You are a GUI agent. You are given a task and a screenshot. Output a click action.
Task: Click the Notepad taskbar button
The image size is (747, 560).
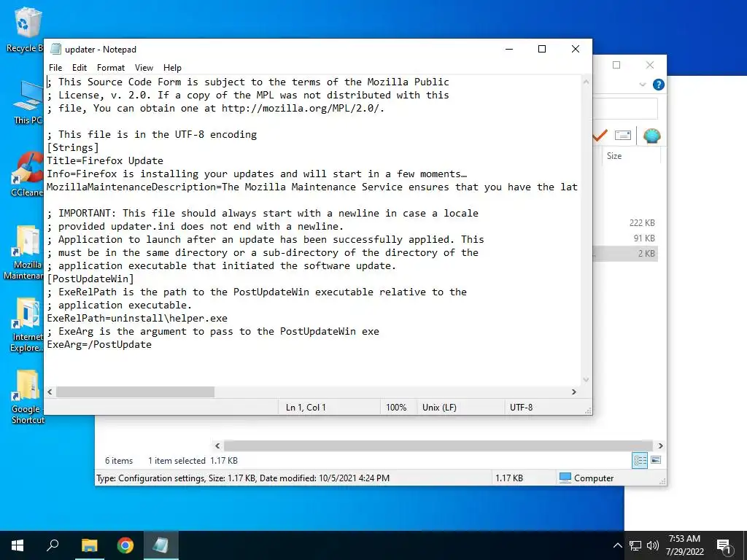point(161,545)
